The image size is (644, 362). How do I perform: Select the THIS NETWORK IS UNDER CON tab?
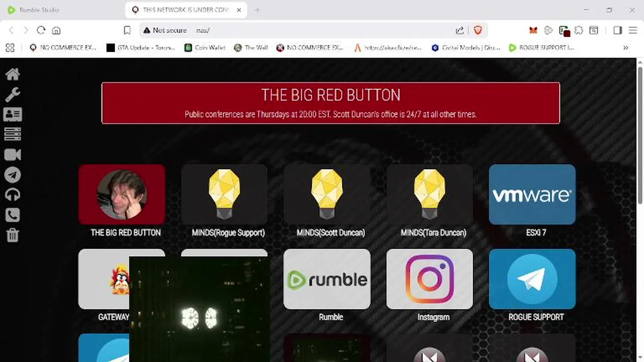pyautogui.click(x=186, y=10)
